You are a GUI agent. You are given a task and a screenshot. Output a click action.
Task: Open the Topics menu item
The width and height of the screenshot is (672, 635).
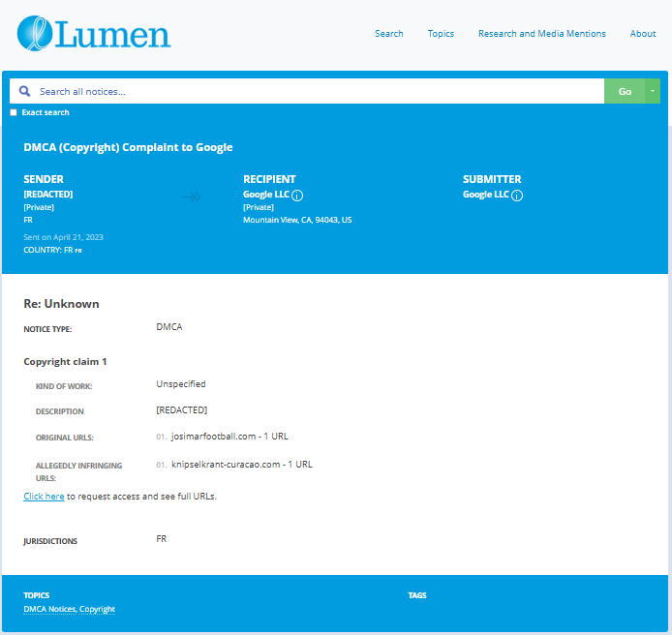click(441, 34)
